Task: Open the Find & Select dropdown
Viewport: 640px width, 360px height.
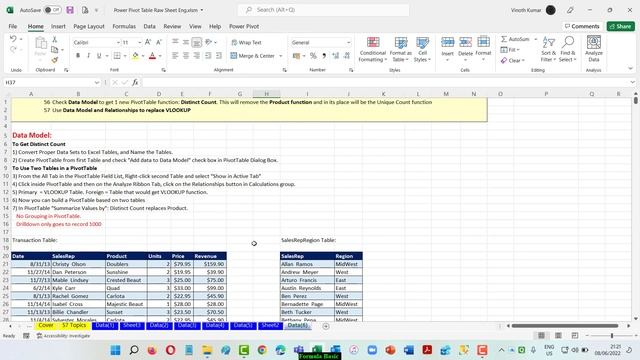Action: pyautogui.click(x=567, y=49)
